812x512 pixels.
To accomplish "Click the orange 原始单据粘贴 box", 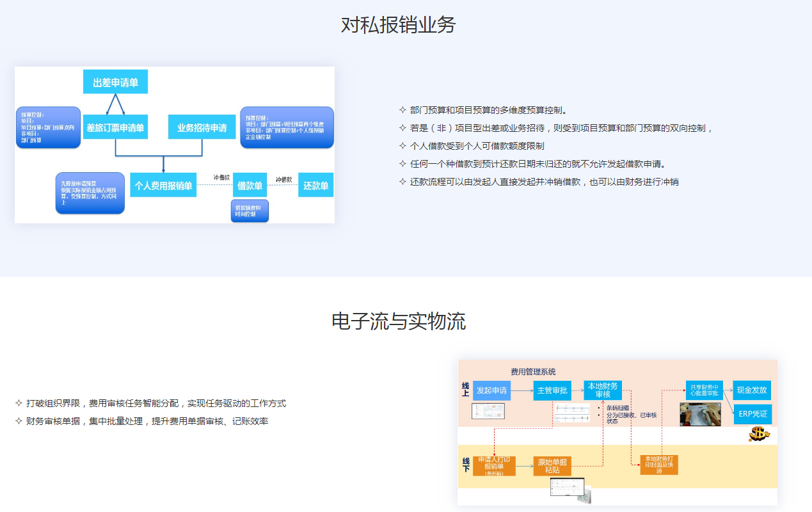I will (552, 465).
